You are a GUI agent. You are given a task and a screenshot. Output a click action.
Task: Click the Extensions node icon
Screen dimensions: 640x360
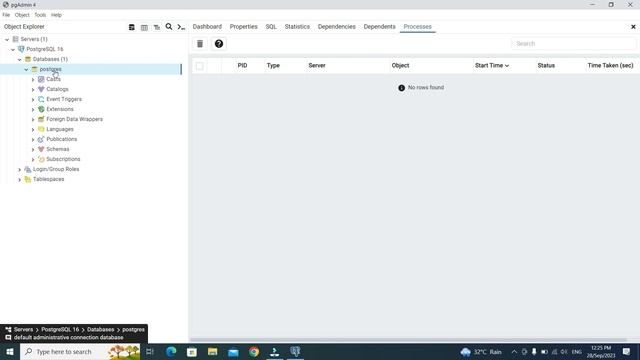coord(41,109)
